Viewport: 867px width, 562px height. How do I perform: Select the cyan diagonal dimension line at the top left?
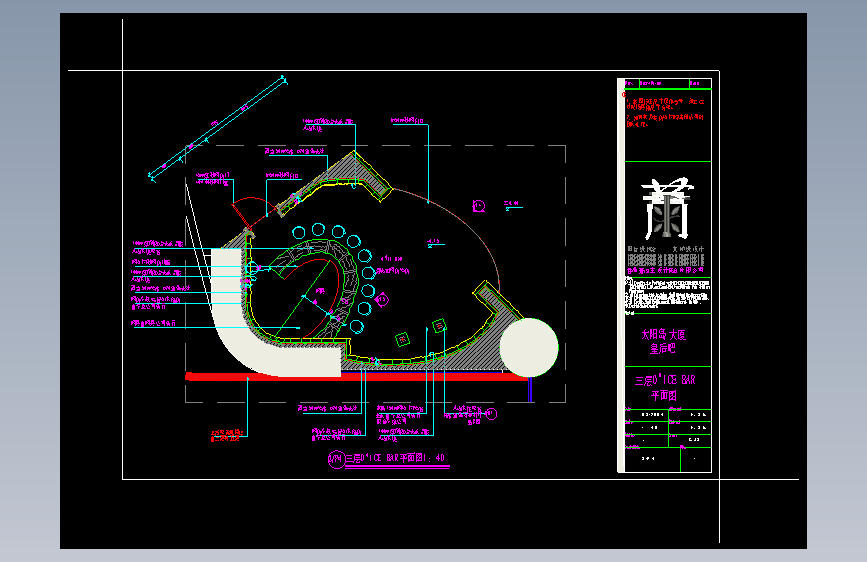coord(217,128)
